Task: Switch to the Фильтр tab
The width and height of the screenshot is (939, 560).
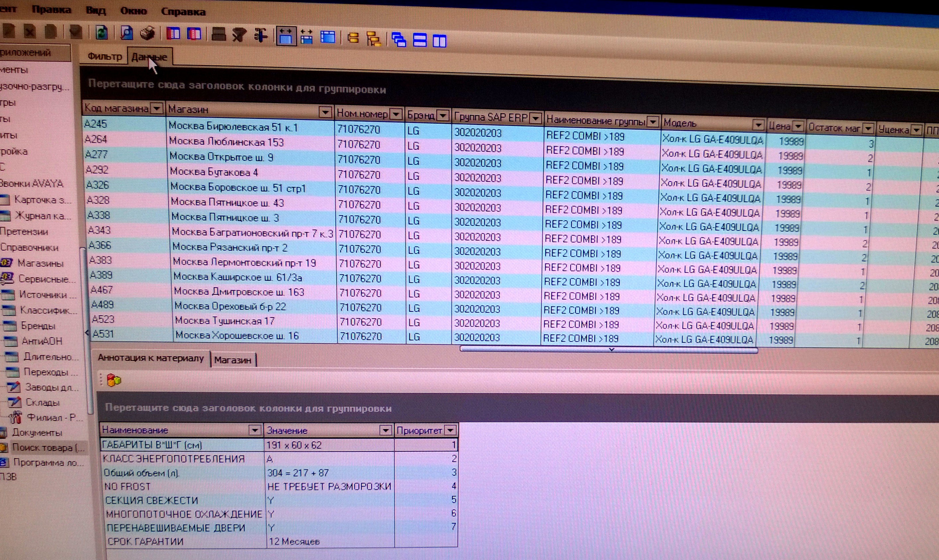Action: tap(105, 57)
